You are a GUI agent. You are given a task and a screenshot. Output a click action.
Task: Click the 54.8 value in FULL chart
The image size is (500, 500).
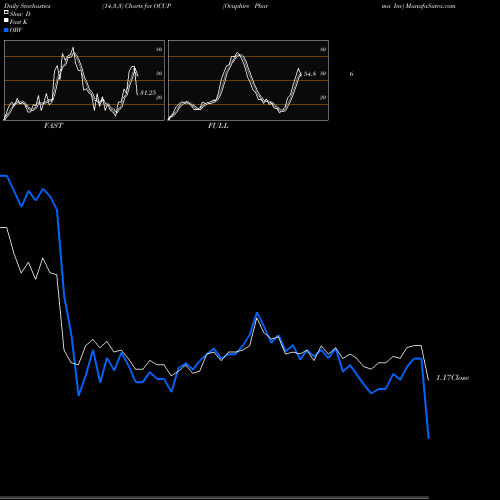(310, 74)
